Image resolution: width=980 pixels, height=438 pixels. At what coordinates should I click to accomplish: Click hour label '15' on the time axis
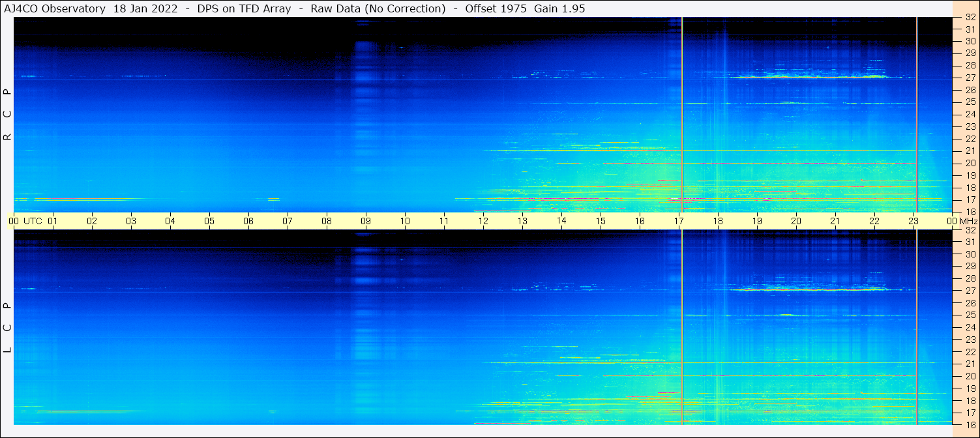pyautogui.click(x=601, y=221)
